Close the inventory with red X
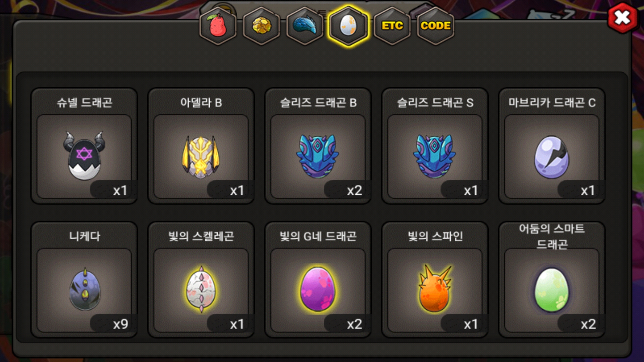644x362 pixels. point(623,18)
